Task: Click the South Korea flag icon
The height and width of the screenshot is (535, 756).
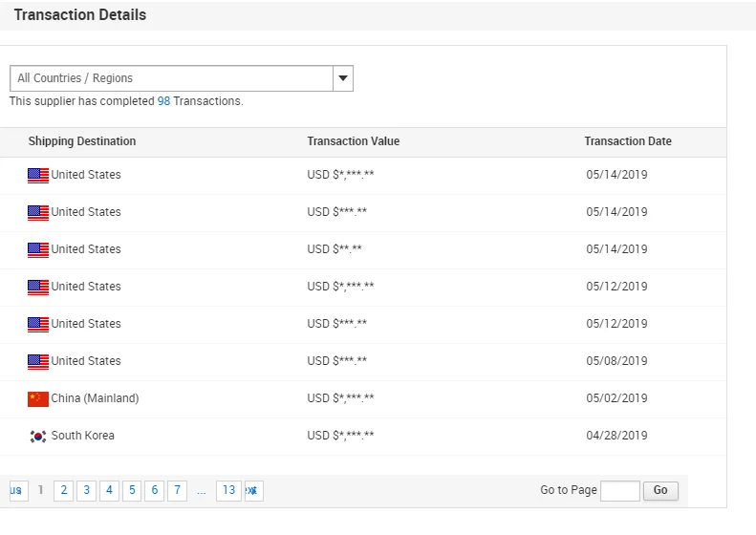Action: click(38, 436)
